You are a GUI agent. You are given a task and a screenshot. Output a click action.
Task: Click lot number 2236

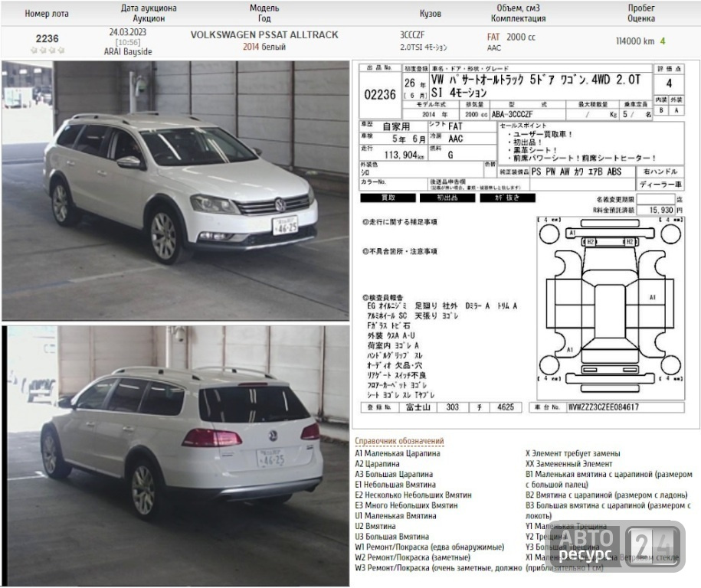(47, 38)
